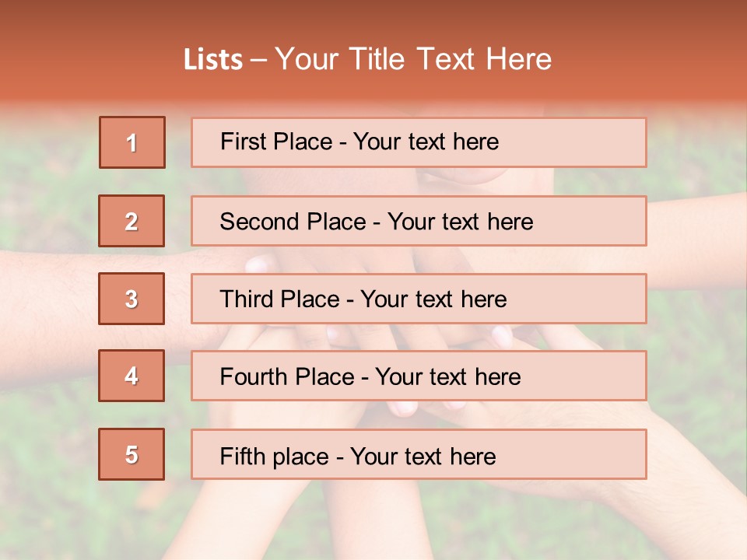Pick the number 4 box
The image size is (747, 560).
(132, 376)
